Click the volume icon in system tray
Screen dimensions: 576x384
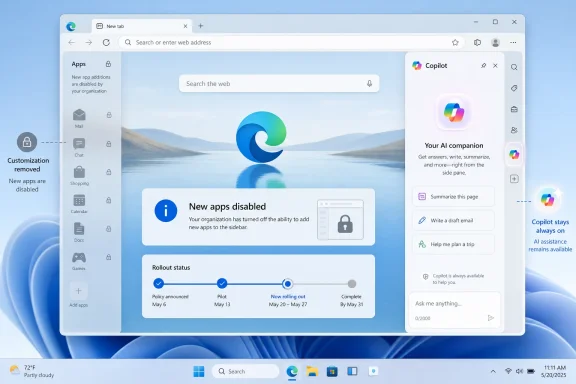(x=519, y=371)
